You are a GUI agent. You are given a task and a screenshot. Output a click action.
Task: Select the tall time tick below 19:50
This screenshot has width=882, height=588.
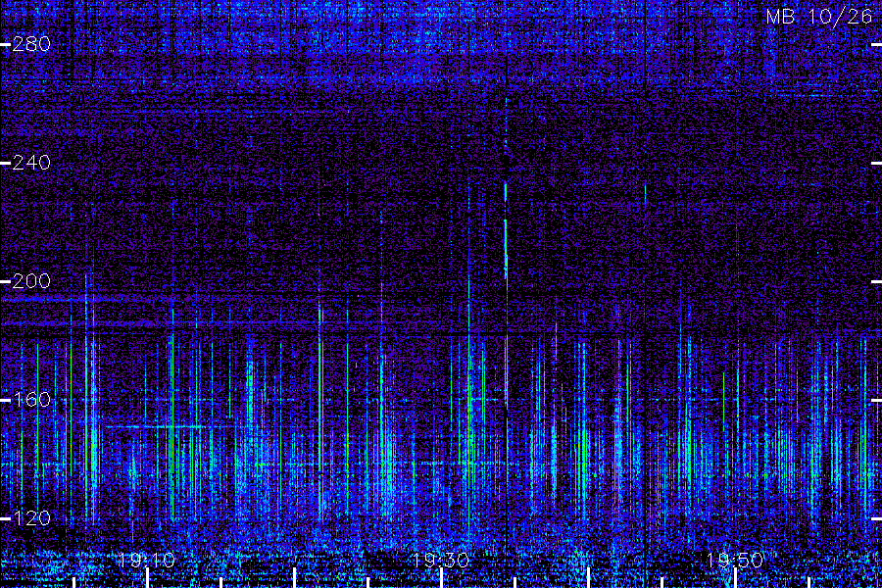pyautogui.click(x=735, y=578)
